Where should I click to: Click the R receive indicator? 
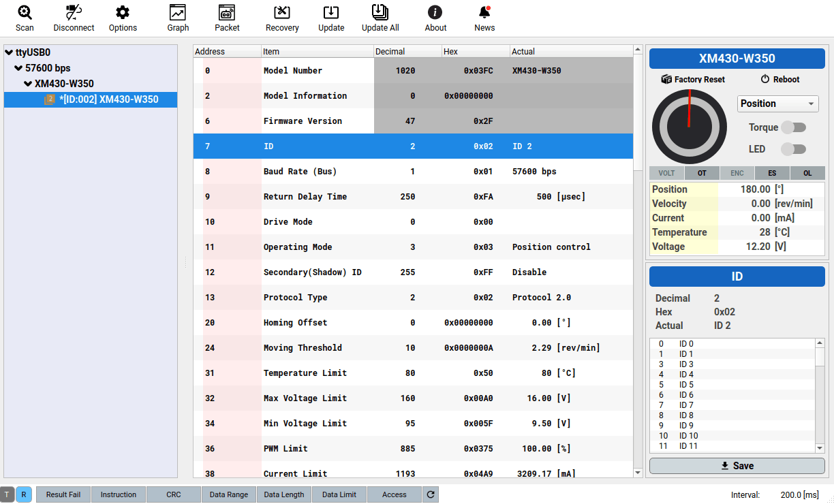[24, 494]
